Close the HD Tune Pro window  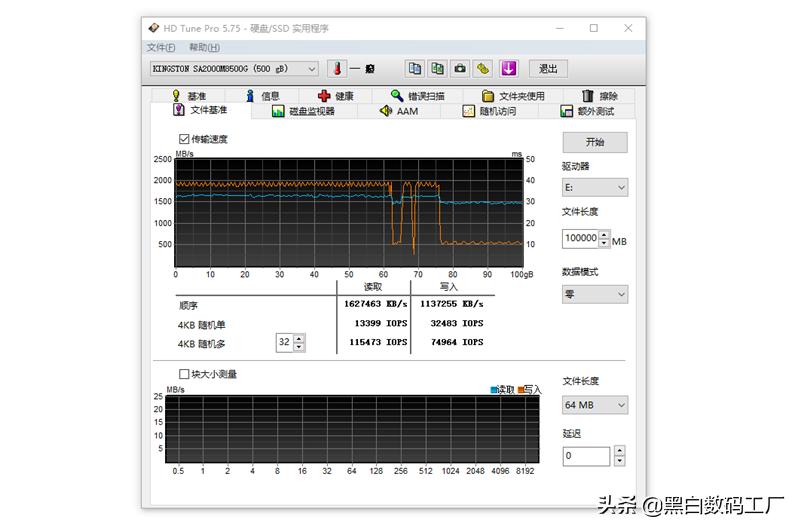coord(628,28)
